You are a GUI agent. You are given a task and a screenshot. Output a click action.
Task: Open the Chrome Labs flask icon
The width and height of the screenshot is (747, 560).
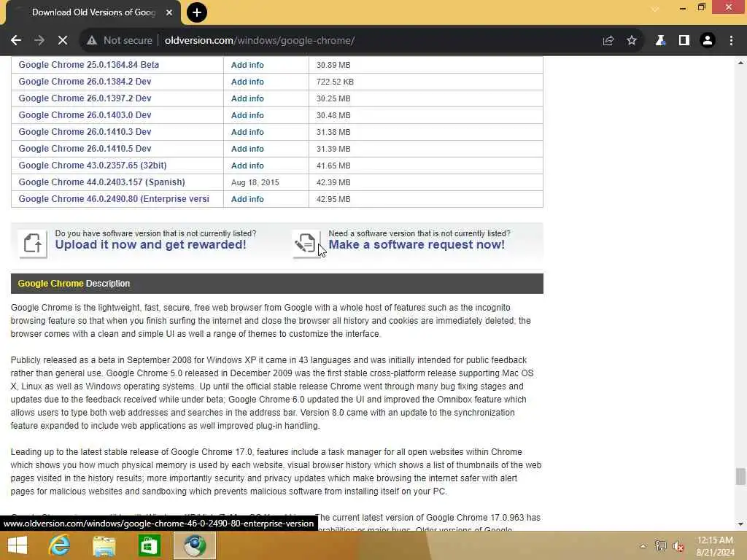click(x=660, y=41)
